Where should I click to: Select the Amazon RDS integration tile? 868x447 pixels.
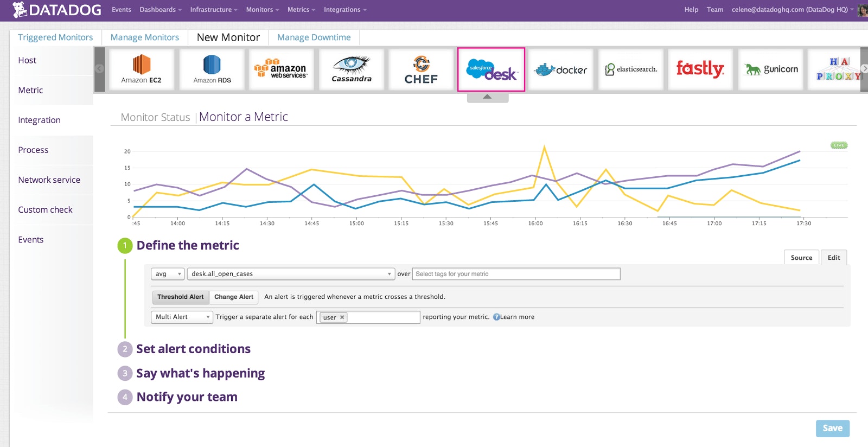[212, 69]
